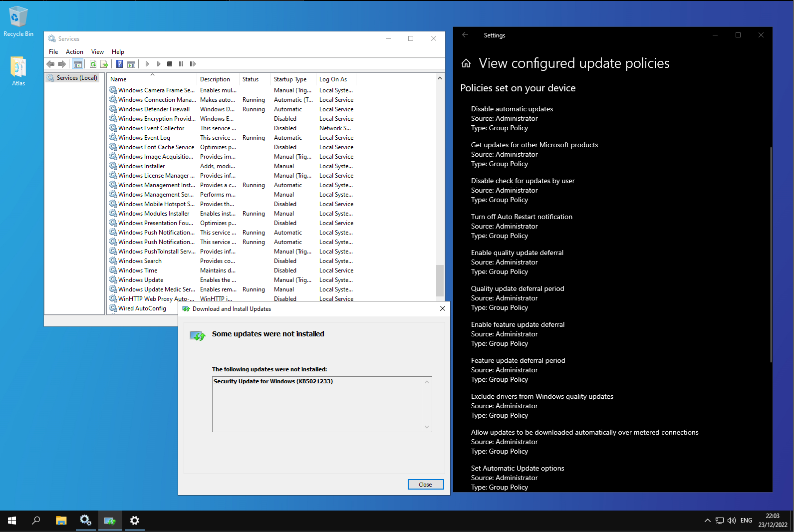Select the Windows Search service row
This screenshot has height=532, width=794.
[232, 261]
